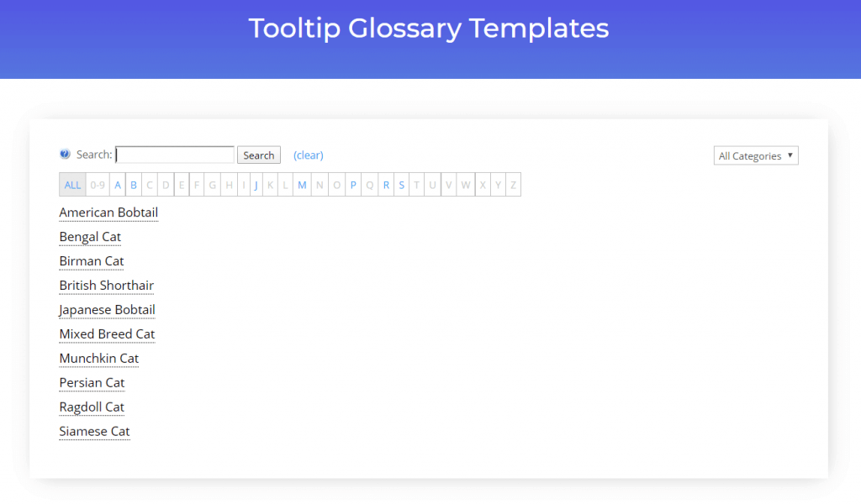Click the (clear) link beside Search
Image resolution: width=861 pixels, height=504 pixels.
pos(308,155)
